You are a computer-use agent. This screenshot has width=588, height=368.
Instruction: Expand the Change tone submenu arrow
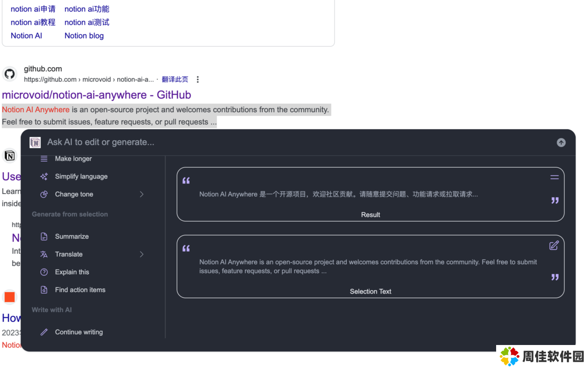pyautogui.click(x=141, y=194)
